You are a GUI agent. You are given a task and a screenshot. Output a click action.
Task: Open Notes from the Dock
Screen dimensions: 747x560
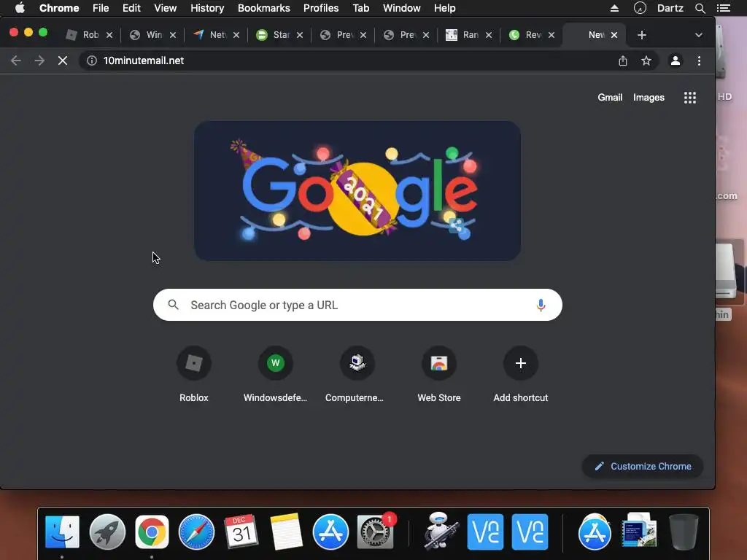(286, 532)
